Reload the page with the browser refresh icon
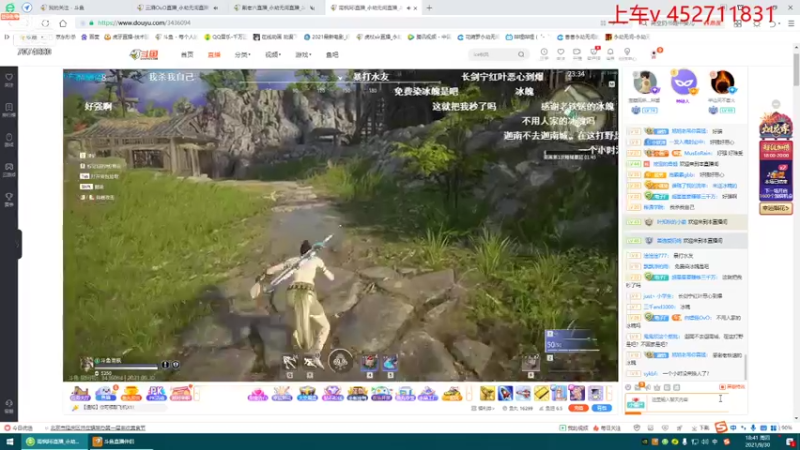 coord(45,23)
